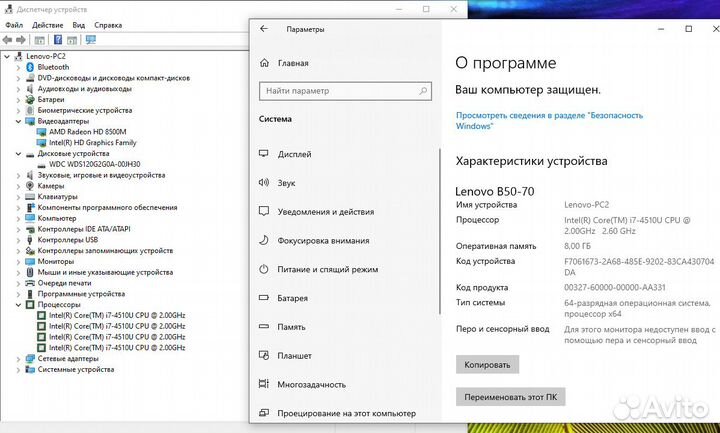The height and width of the screenshot is (433, 720).
Task: Select AMD Radeon HD 8500M adapter
Action: (x=88, y=132)
